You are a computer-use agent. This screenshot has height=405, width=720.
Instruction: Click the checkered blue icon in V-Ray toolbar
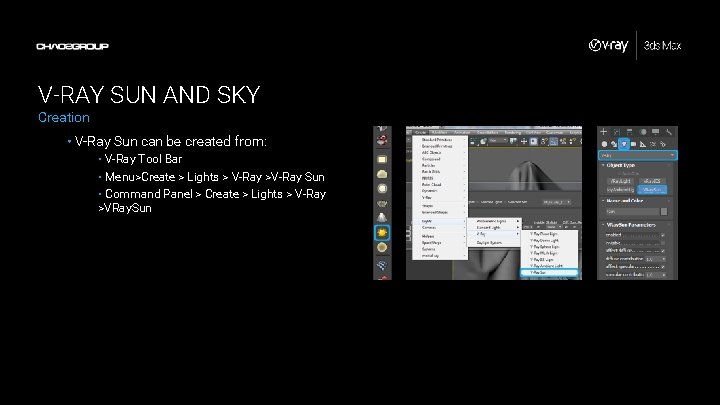[382, 265]
